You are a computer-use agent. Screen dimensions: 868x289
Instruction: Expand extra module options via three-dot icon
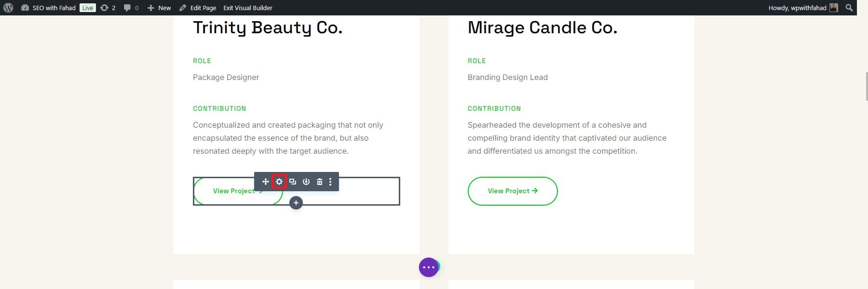tap(330, 182)
